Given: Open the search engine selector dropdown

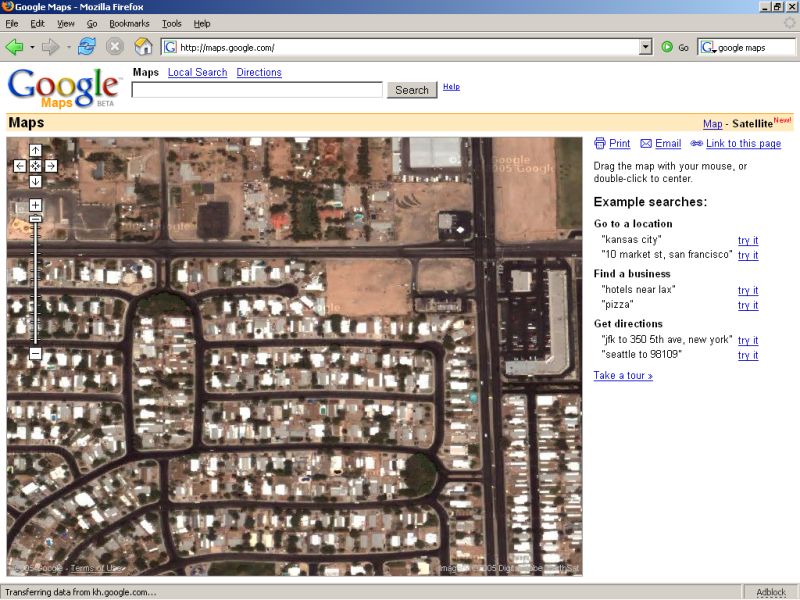Looking at the screenshot, I should pos(708,47).
